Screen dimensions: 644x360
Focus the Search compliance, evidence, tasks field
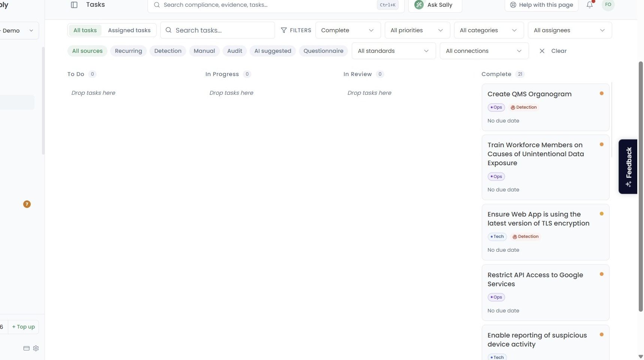pos(276,5)
